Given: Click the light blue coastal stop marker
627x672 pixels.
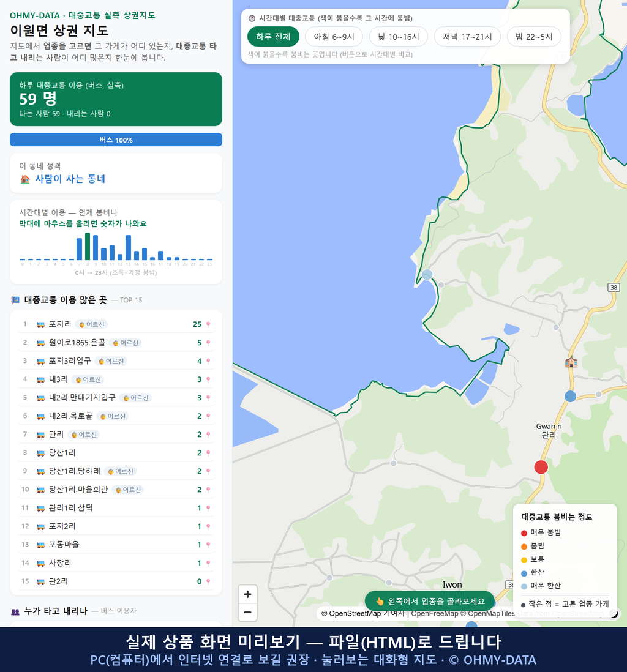Looking at the screenshot, I should (427, 275).
